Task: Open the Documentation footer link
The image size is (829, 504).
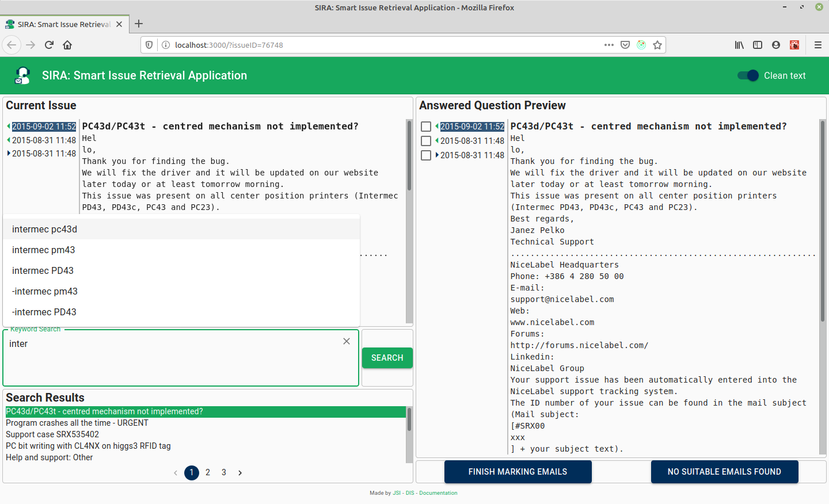Action: tap(438, 493)
